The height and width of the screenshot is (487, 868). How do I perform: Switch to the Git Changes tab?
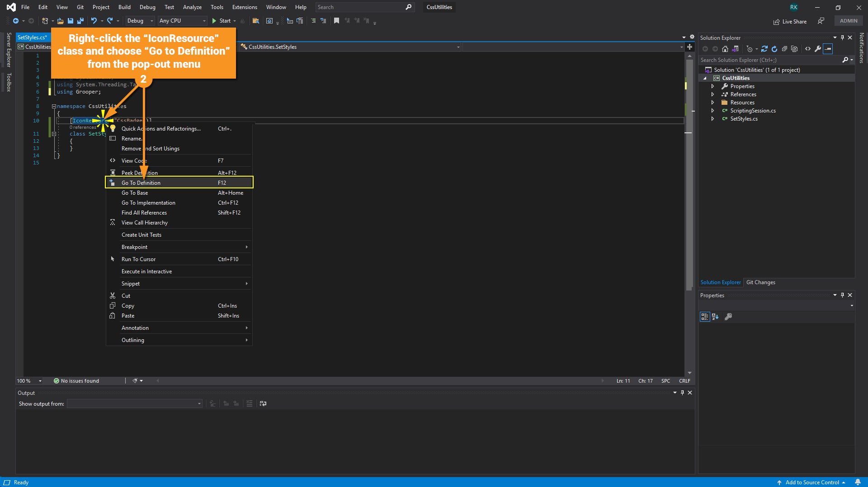(760, 282)
